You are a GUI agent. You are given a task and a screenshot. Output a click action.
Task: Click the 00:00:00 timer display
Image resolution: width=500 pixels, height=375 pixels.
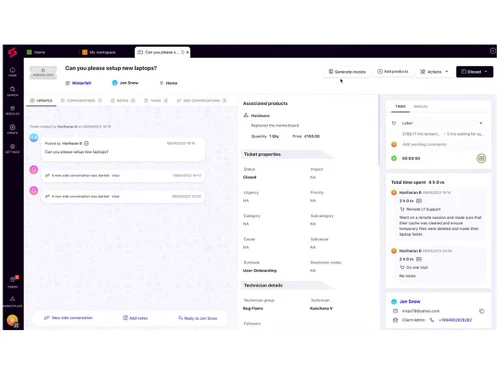[x=411, y=158]
